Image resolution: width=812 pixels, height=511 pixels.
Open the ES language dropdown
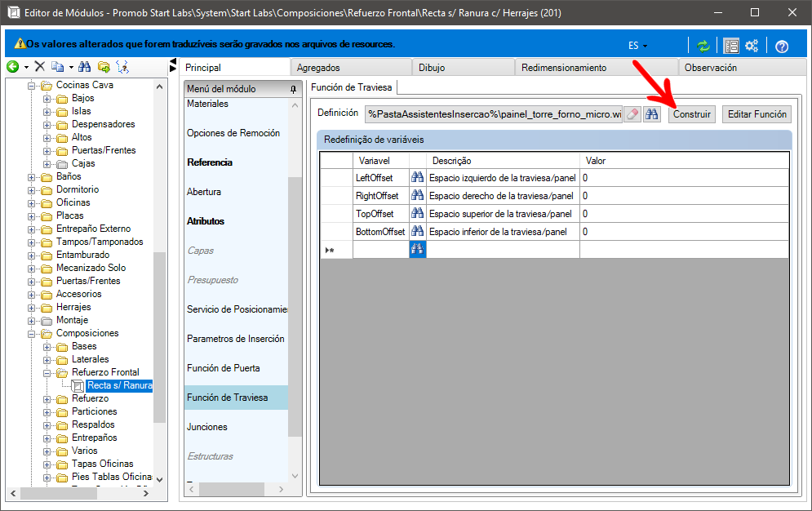click(637, 46)
